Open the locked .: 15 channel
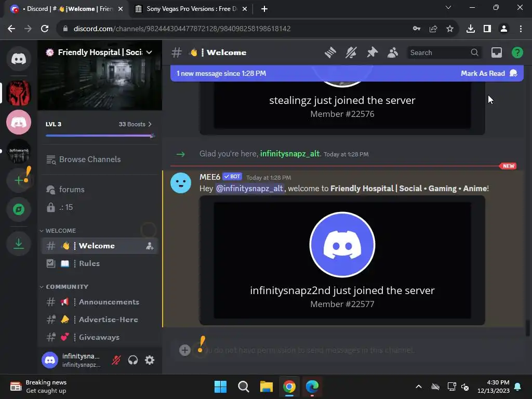 (99, 207)
